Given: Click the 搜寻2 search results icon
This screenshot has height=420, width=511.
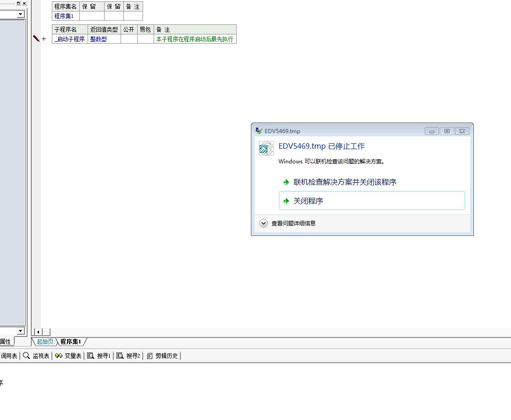Looking at the screenshot, I should click(x=120, y=356).
